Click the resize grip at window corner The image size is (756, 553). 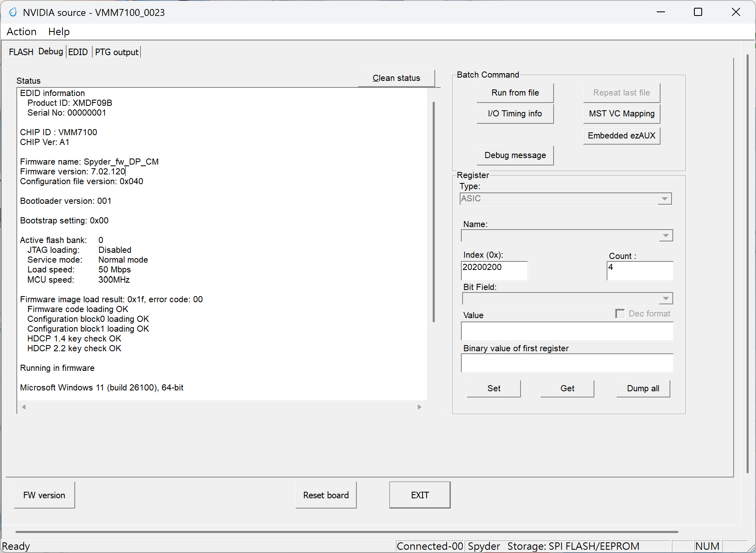pyautogui.click(x=751, y=548)
